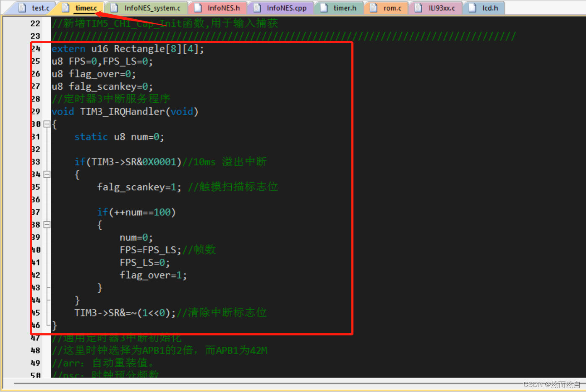Click the 'FPS=FPS_LS;' statement
Screen dimensions: 586x392
[150, 250]
